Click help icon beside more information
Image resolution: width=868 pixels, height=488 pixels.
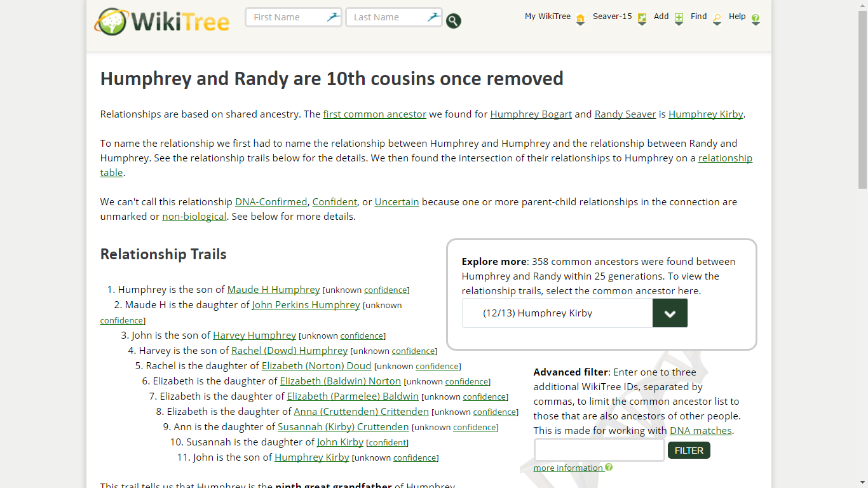(609, 468)
